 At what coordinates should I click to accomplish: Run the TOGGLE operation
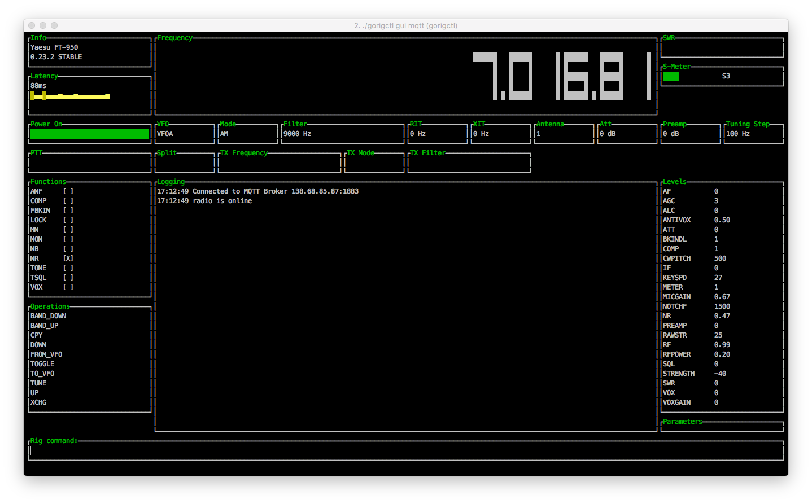tap(42, 364)
